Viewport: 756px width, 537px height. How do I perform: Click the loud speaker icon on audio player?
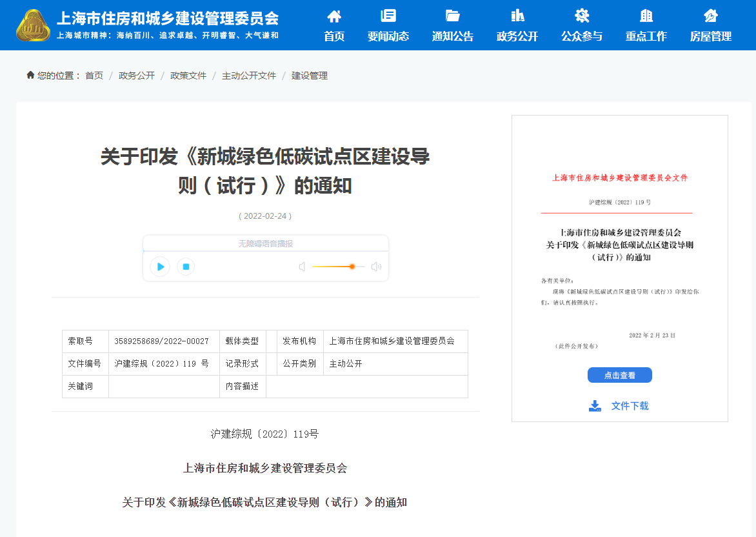click(376, 267)
